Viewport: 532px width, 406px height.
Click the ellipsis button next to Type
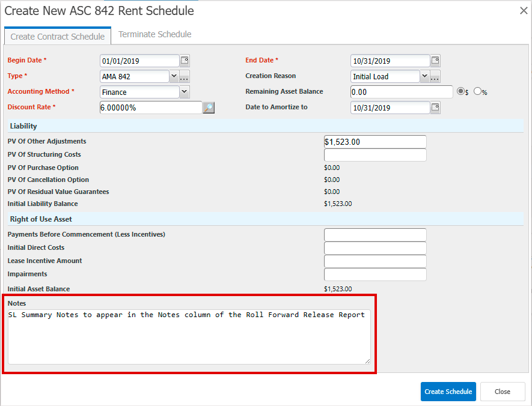184,77
